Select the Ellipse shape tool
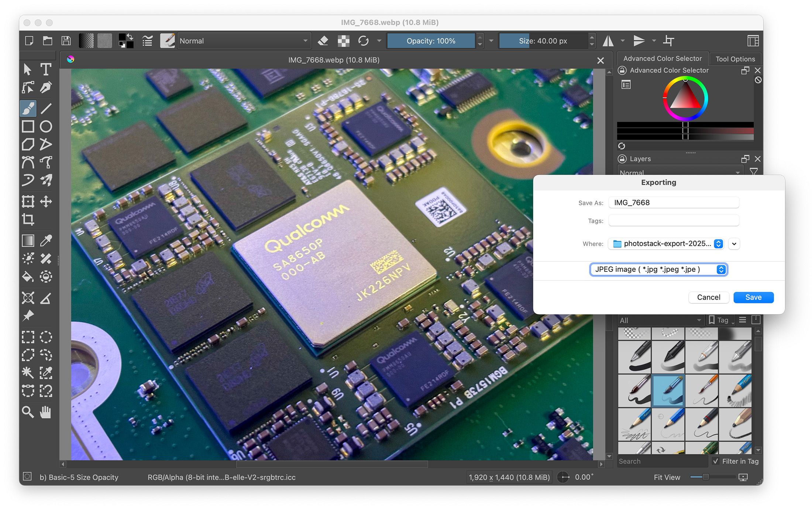 click(x=46, y=127)
